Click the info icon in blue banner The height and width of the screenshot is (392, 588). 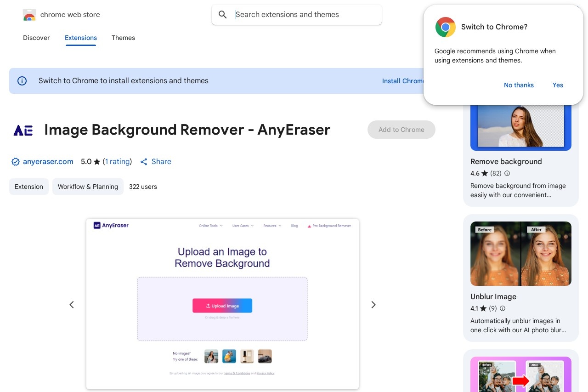point(22,81)
